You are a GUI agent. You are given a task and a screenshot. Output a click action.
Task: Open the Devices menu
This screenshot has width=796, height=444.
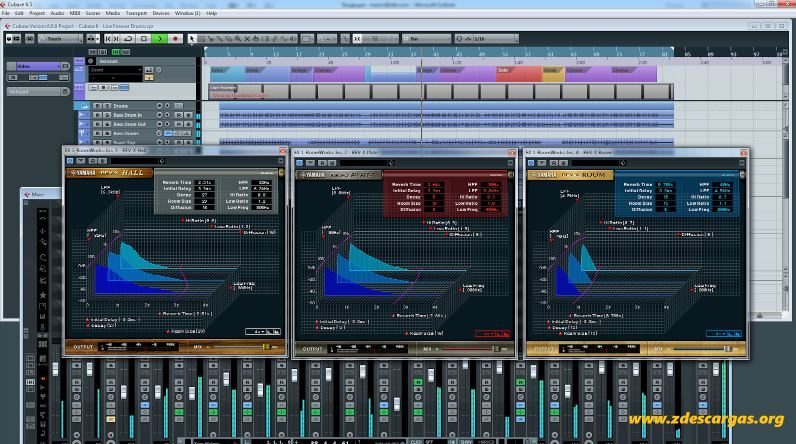coord(161,13)
